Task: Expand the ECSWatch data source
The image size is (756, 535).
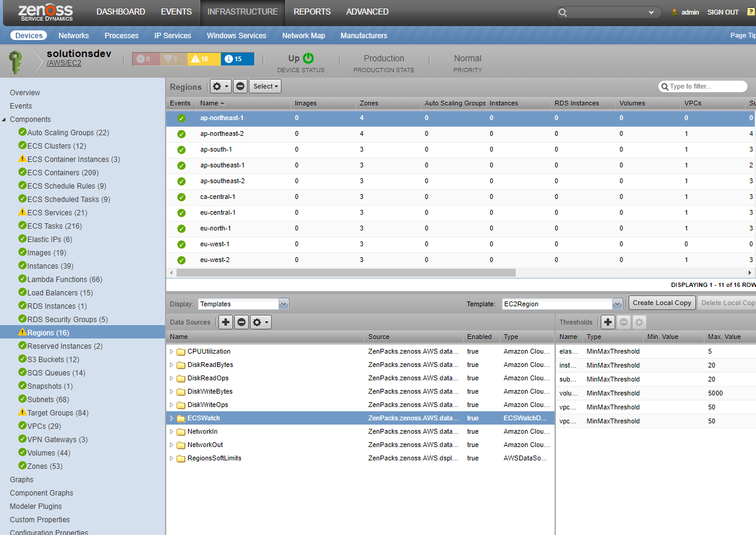Action: pyautogui.click(x=172, y=419)
